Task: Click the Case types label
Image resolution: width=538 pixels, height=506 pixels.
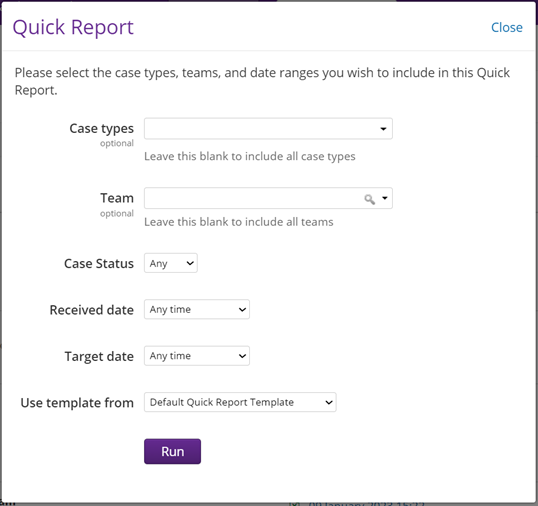Action: pyautogui.click(x=101, y=129)
